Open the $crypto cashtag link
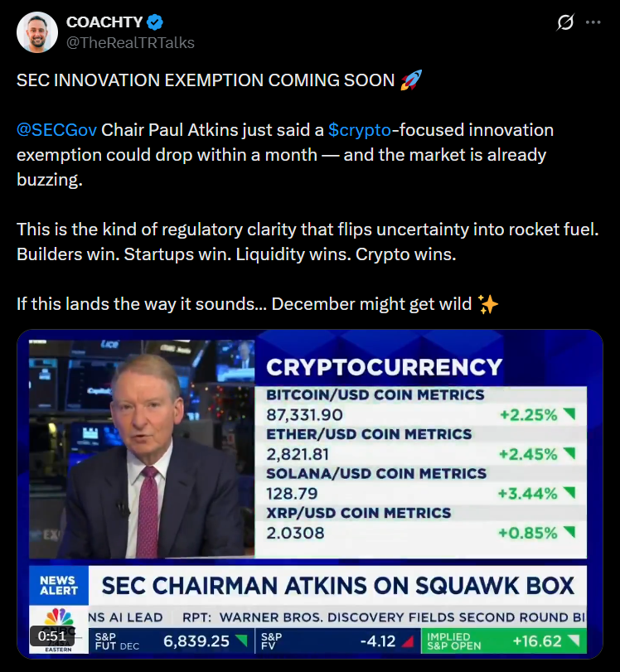 pos(360,130)
